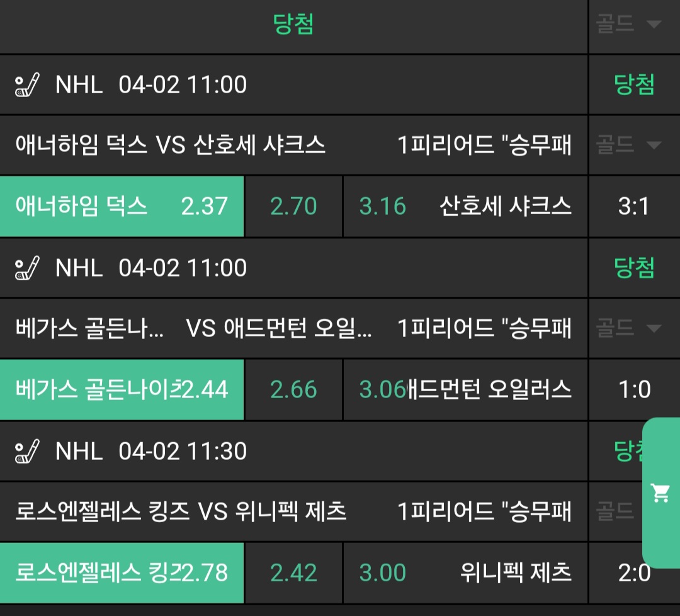Click the hockey icon beside the Vegas match
The image size is (680, 616).
tap(27, 268)
